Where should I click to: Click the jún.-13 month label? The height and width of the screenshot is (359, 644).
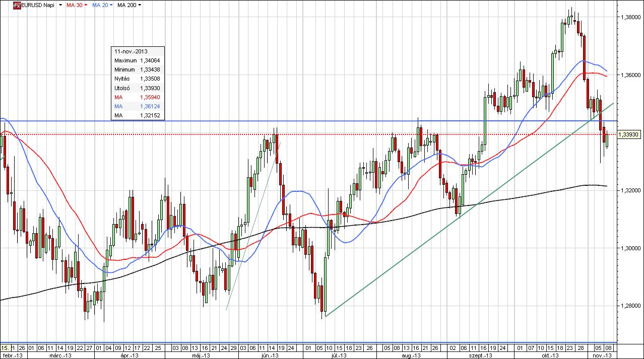tap(270, 355)
